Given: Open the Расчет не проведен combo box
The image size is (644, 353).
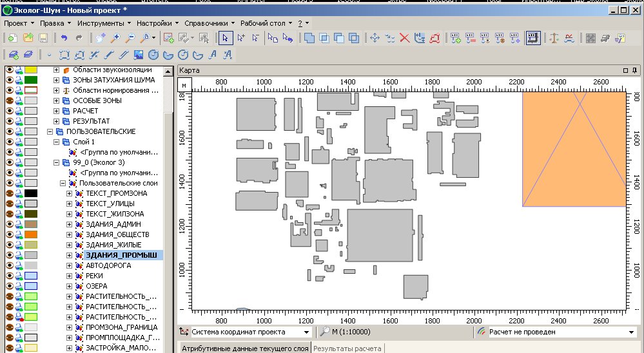Looking at the screenshot, I should (630, 332).
